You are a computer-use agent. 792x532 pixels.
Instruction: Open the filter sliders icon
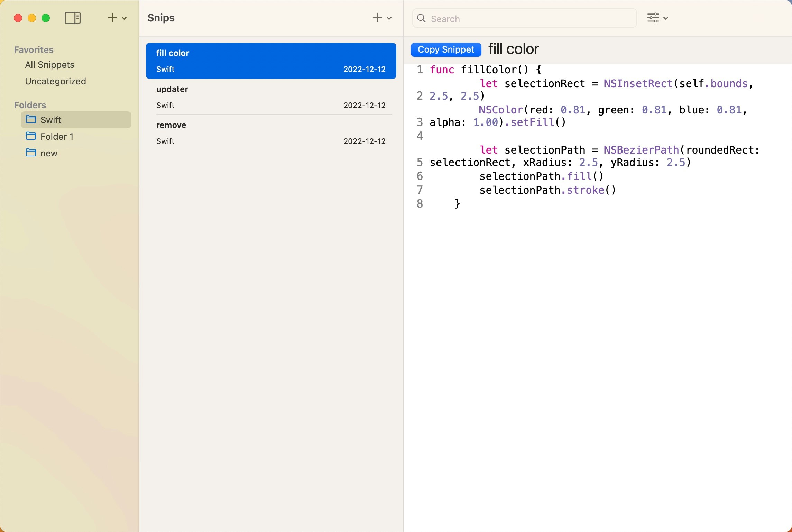[653, 18]
